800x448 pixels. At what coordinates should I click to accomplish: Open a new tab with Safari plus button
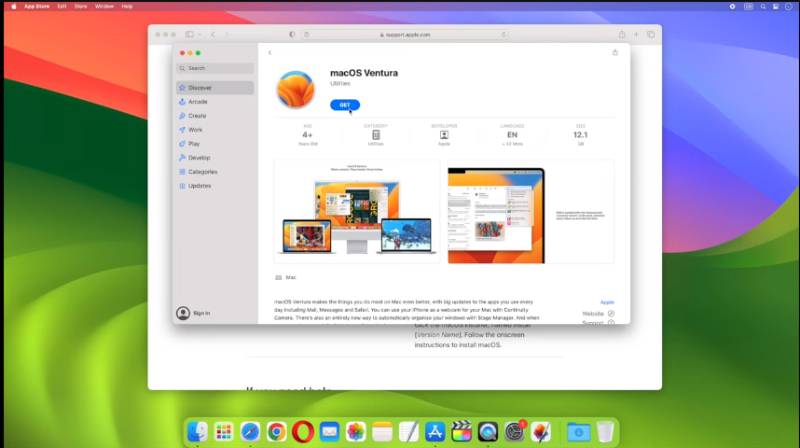coord(636,34)
